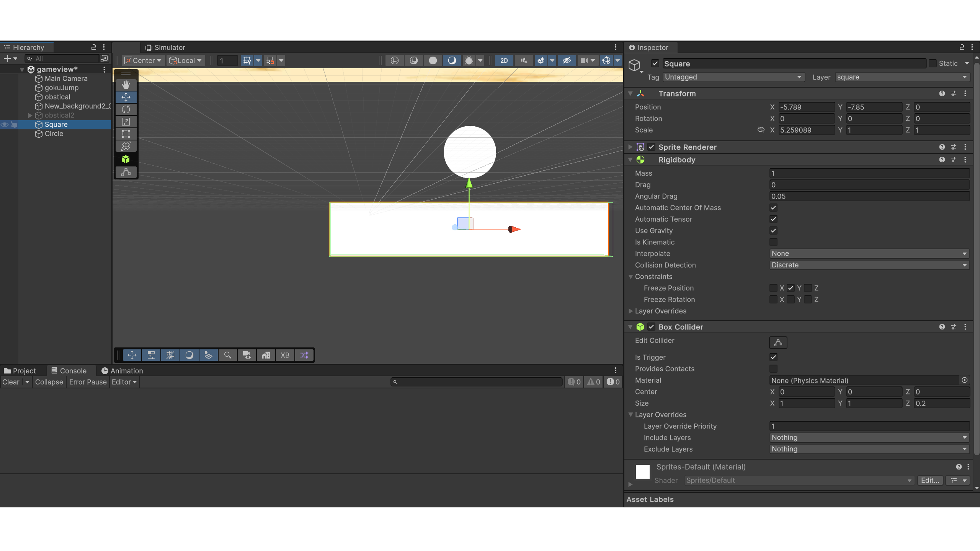Toggle 2D scene view mode
The image size is (980, 551).
pyautogui.click(x=504, y=60)
